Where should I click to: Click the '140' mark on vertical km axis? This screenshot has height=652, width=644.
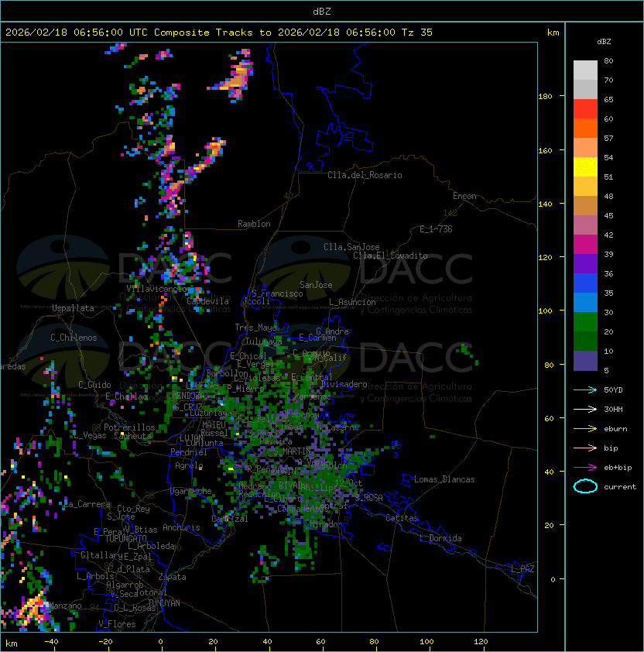click(545, 204)
